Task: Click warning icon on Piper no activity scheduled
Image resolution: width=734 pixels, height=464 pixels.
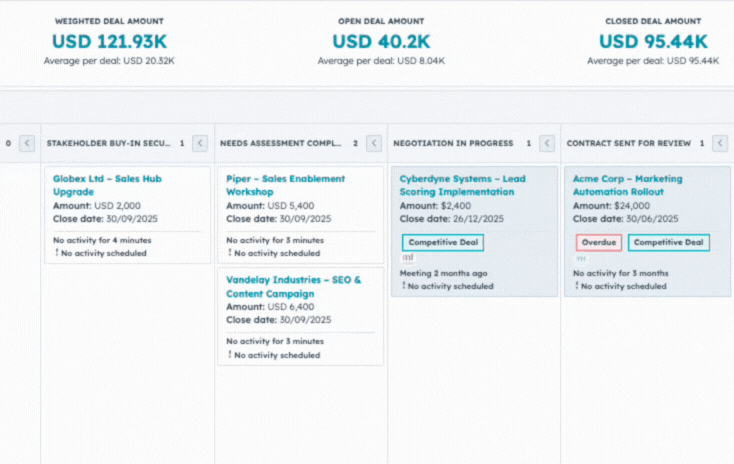Action: click(230, 253)
